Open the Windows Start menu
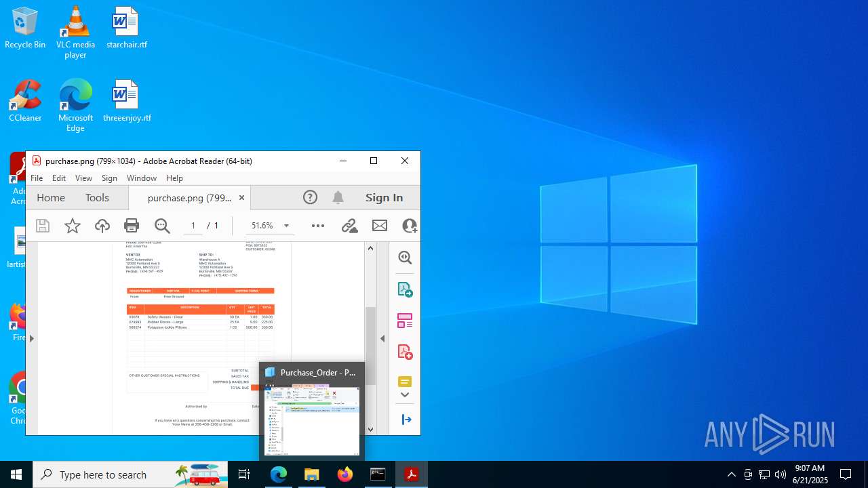Image resolution: width=868 pixels, height=488 pixels. (16, 474)
